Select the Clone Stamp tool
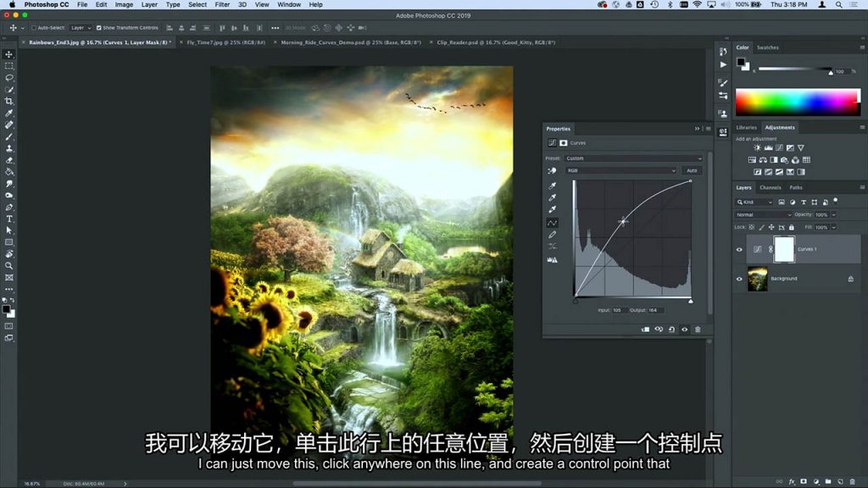This screenshot has height=488, width=868. click(x=8, y=148)
